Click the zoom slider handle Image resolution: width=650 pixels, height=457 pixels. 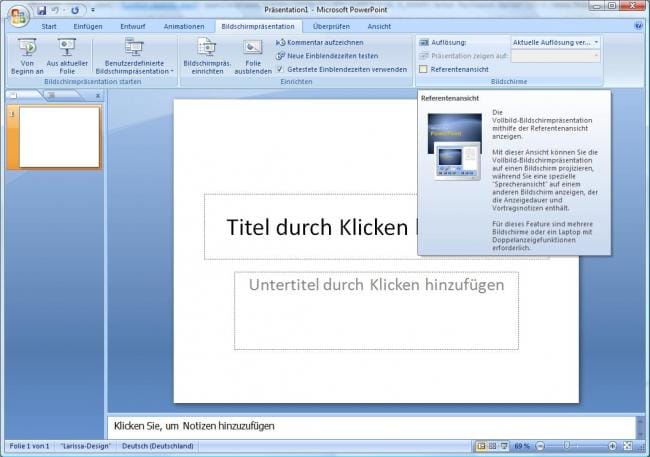pyautogui.click(x=566, y=446)
